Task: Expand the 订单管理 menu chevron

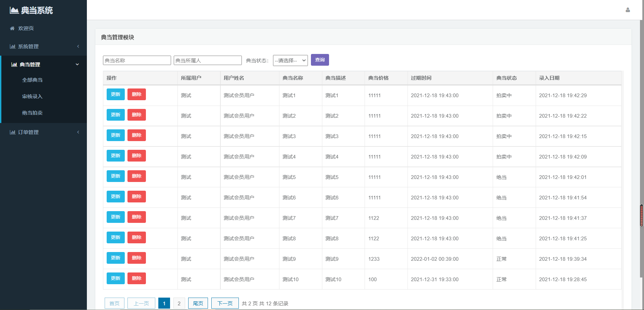Action: [x=78, y=132]
